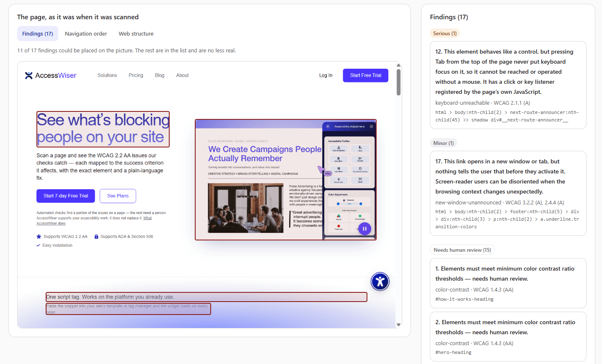Select the highlighted 'One script tag' finding box
Viewport: 602px width, 364px height.
click(x=207, y=297)
